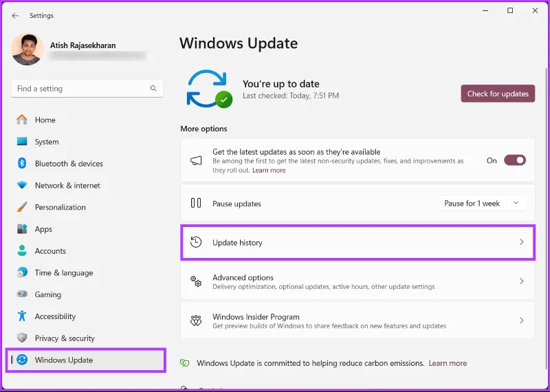Image resolution: width=550 pixels, height=392 pixels.
Task: Click the Windows Update sidebar label
Action: (x=63, y=360)
